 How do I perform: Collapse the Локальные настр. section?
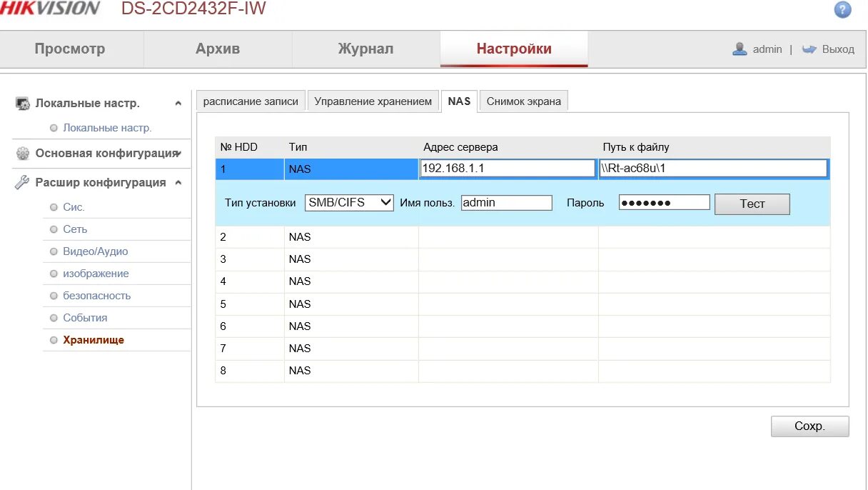[x=178, y=104]
